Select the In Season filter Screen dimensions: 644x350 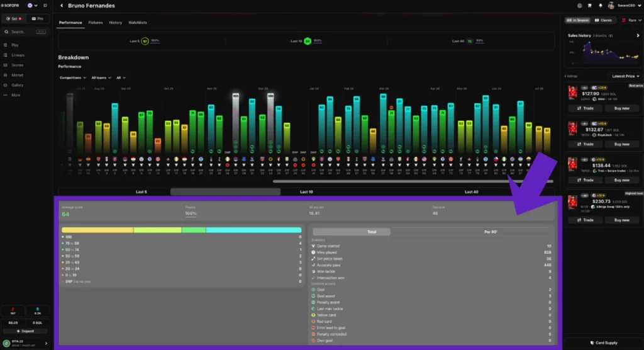(578, 20)
